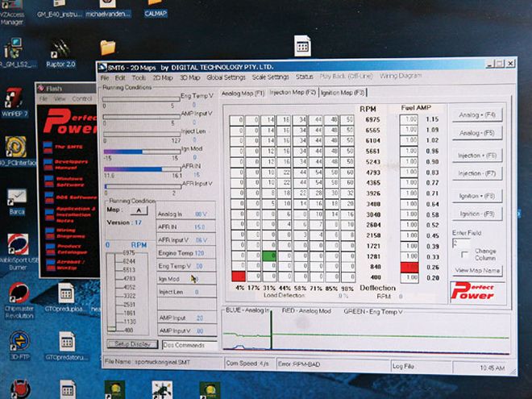
Task: Launch the Chipmaster Revolution shortcut
Action: click(x=19, y=301)
